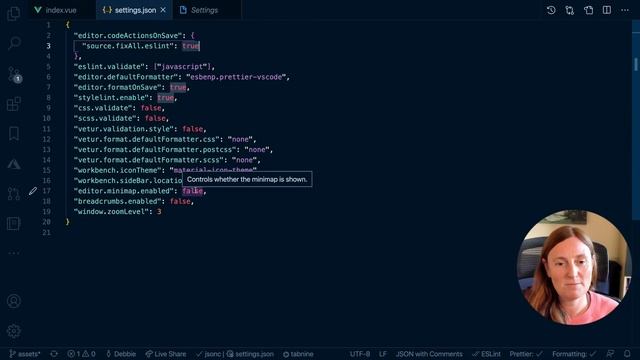Click false value of css.validate
Screen dimensions: 640x360
tap(151, 108)
